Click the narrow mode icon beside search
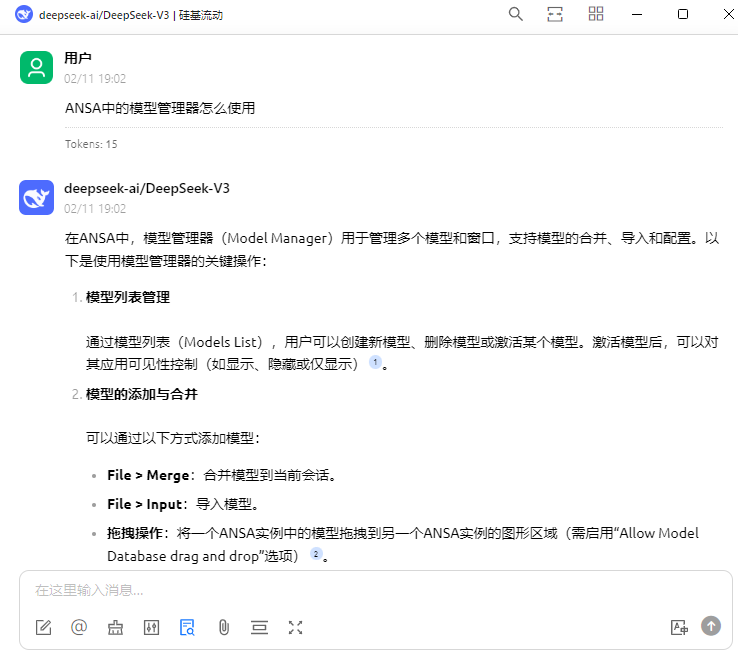Screen dimensions: 738x655 [x=555, y=14]
